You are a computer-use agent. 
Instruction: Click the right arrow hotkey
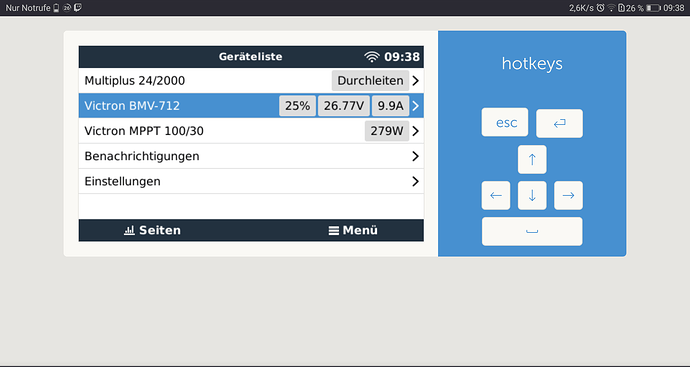pos(569,195)
